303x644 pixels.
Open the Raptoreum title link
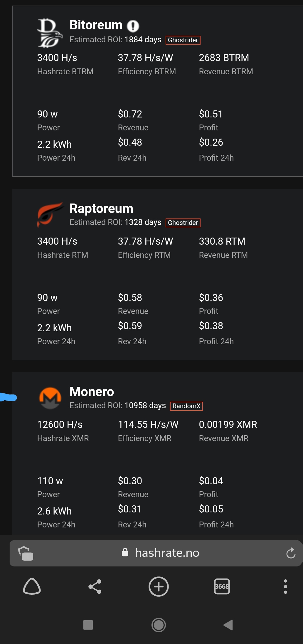pos(101,208)
